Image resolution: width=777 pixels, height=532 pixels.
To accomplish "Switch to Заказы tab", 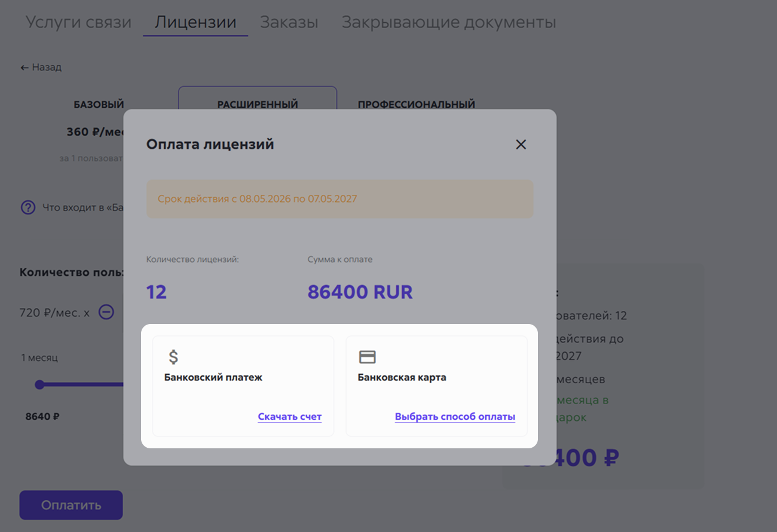I will (x=289, y=23).
